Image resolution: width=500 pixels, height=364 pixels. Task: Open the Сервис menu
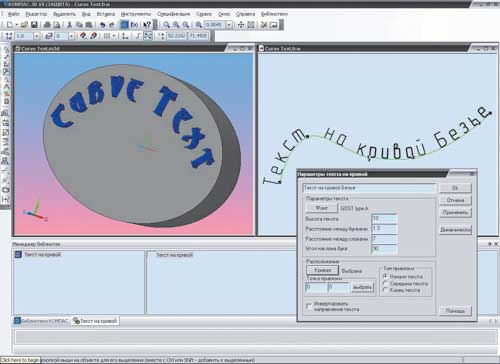click(204, 14)
